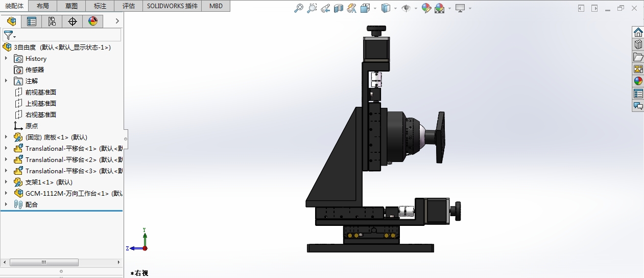
Task: Click Previous View icon
Action: pyautogui.click(x=325, y=8)
